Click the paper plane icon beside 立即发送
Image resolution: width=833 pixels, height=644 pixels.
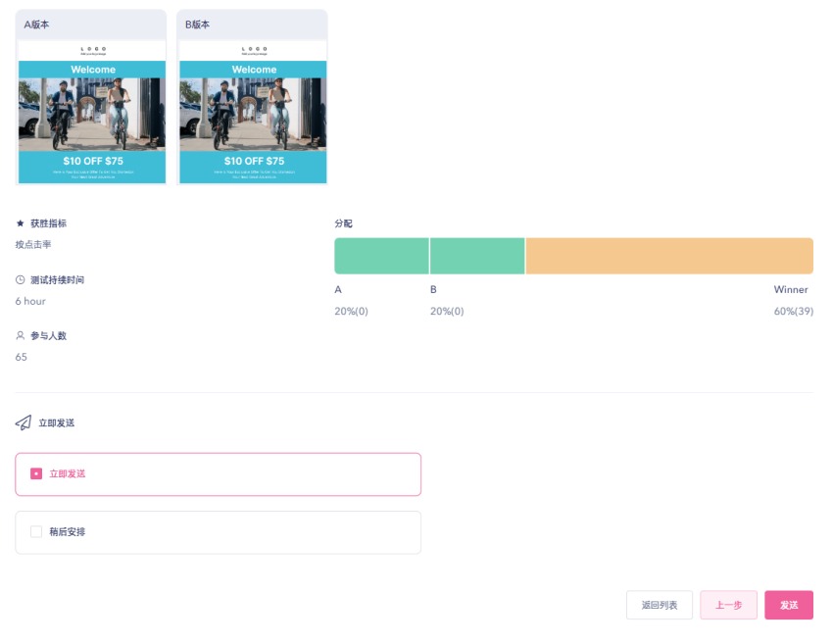(x=24, y=423)
